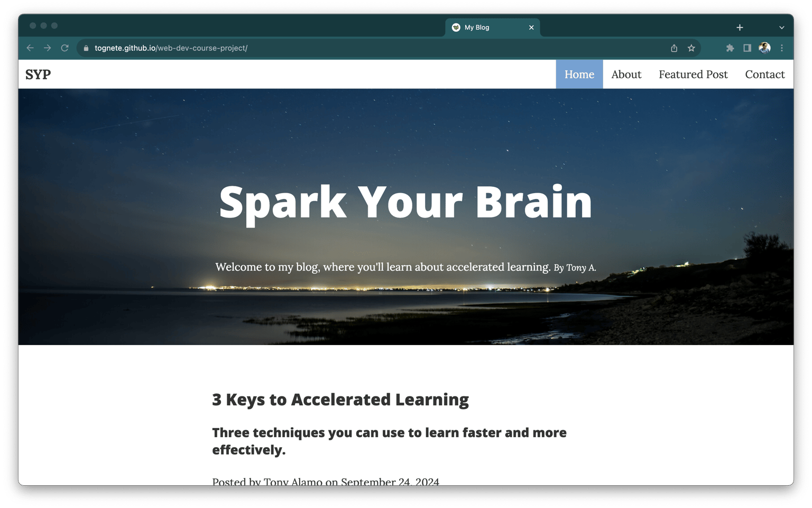Open a new tab with the plus icon
This screenshot has width=812, height=508.
[x=740, y=28]
